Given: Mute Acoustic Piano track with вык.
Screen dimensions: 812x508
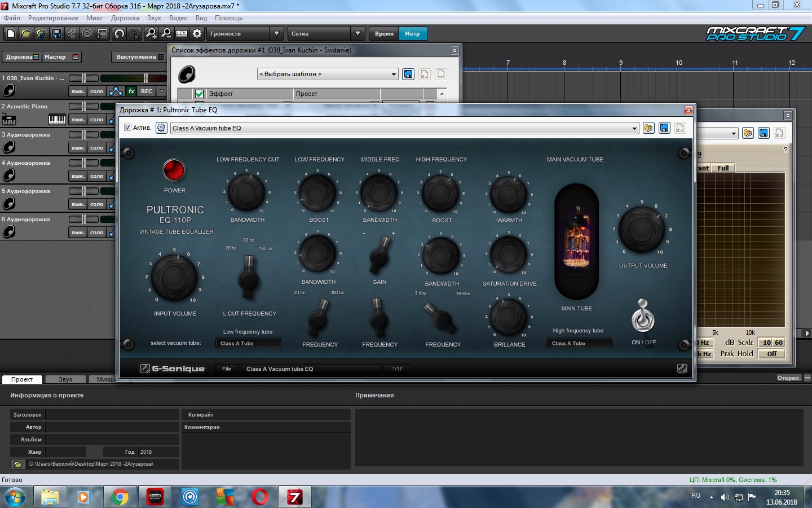Looking at the screenshot, I should point(78,119).
